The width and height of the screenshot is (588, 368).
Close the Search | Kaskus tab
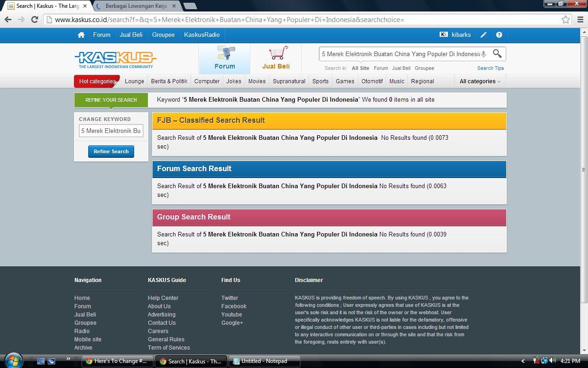pyautogui.click(x=85, y=6)
